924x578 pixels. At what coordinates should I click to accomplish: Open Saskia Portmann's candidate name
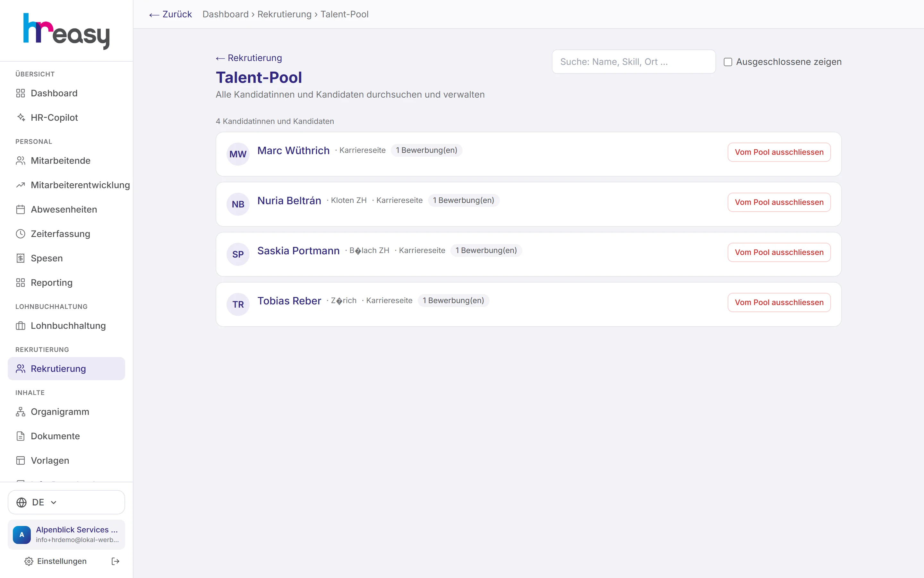(298, 251)
